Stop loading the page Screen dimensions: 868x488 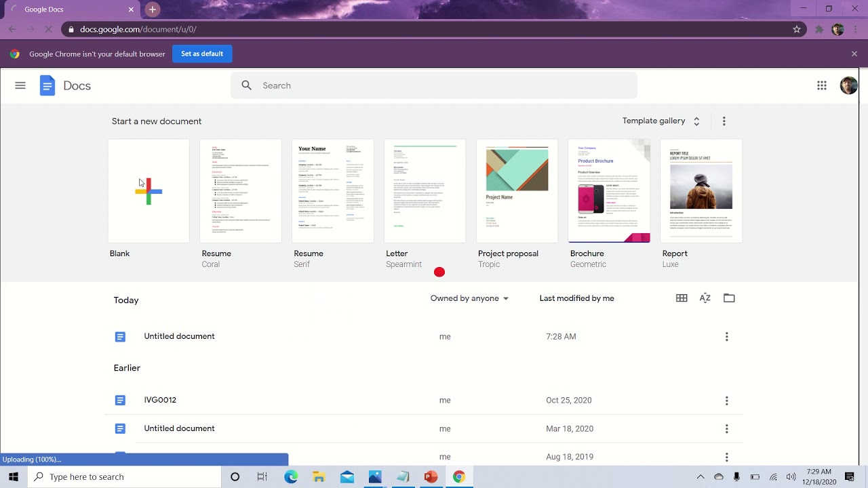coord(49,29)
